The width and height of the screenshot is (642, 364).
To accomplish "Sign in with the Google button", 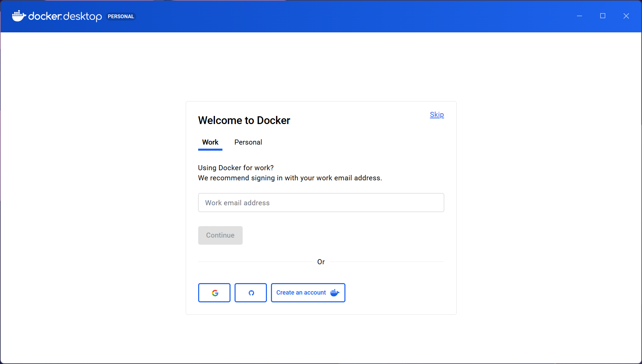I will 214,293.
